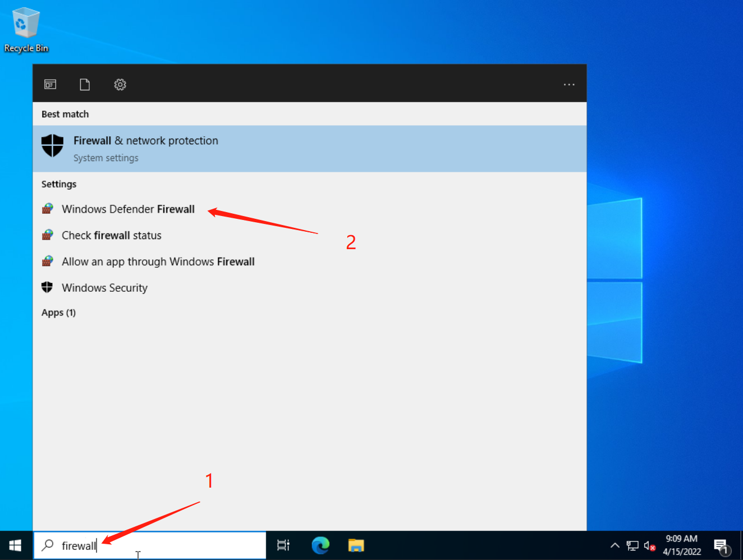Image resolution: width=743 pixels, height=560 pixels.
Task: Show hidden system tray icons
Action: (615, 545)
